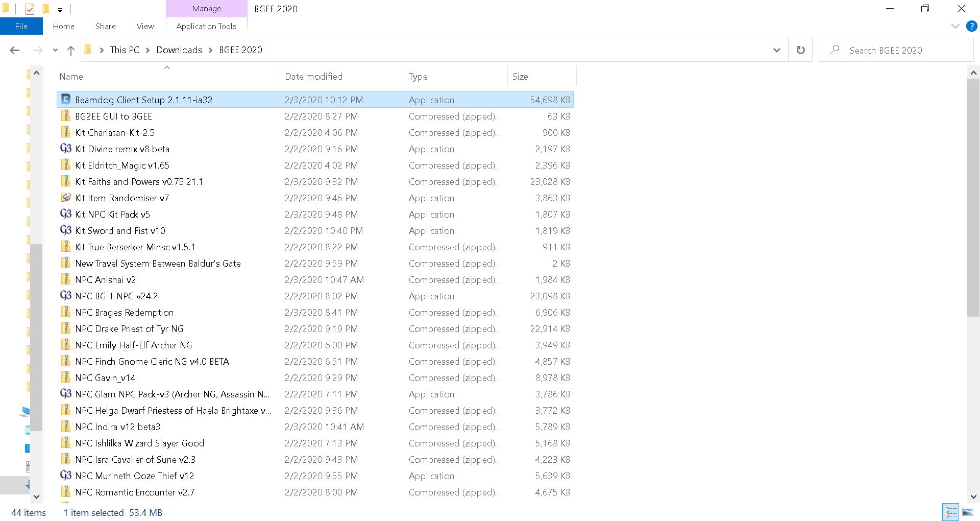This screenshot has height=521, width=980.
Task: Click the Beamdog Client Setup application icon
Action: (66, 100)
